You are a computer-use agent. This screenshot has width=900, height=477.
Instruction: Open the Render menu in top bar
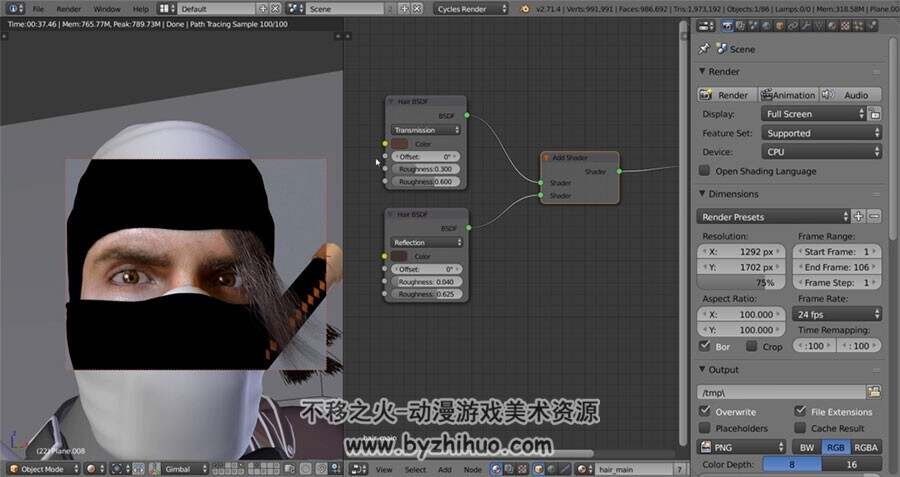click(x=69, y=9)
